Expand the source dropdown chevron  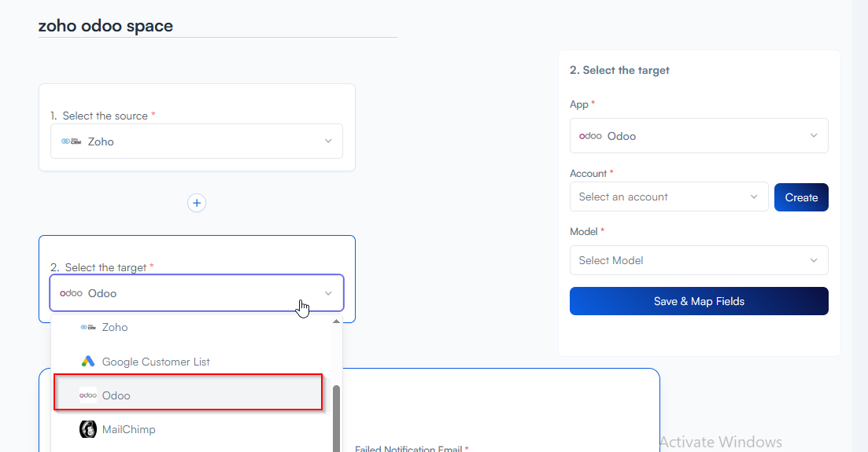(x=328, y=141)
